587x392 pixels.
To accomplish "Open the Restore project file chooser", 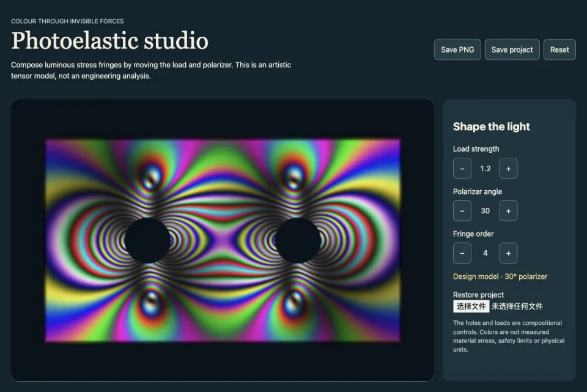I will (x=471, y=306).
